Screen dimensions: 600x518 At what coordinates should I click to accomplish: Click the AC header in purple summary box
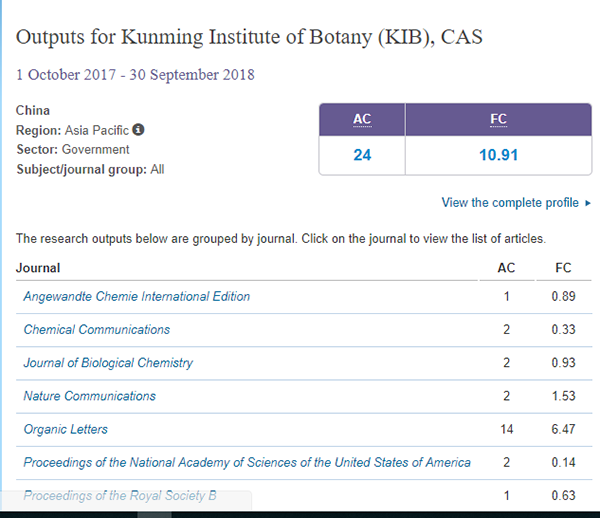pyautogui.click(x=362, y=119)
